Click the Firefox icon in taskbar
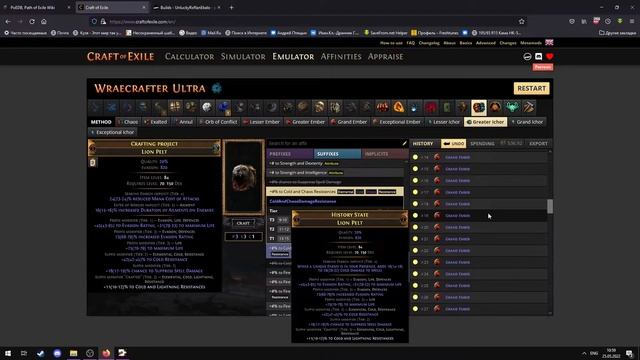The height and width of the screenshot is (360, 640). (106, 353)
